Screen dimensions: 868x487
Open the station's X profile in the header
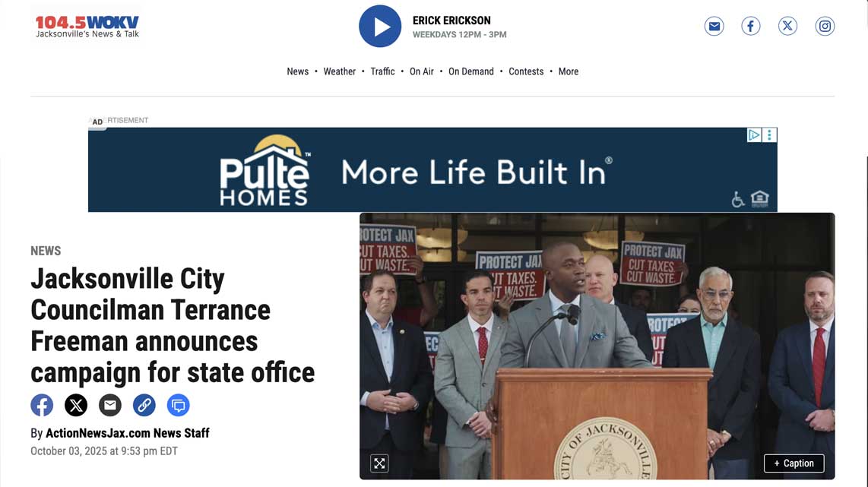pos(787,27)
